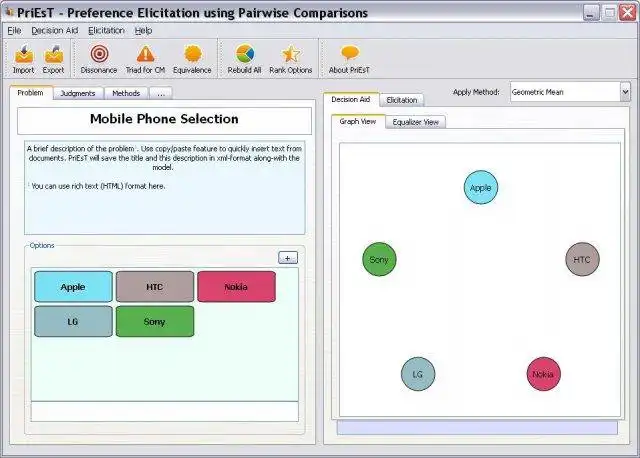Select the Nokia option box
Image resolution: width=640 pixels, height=458 pixels.
pos(236,287)
